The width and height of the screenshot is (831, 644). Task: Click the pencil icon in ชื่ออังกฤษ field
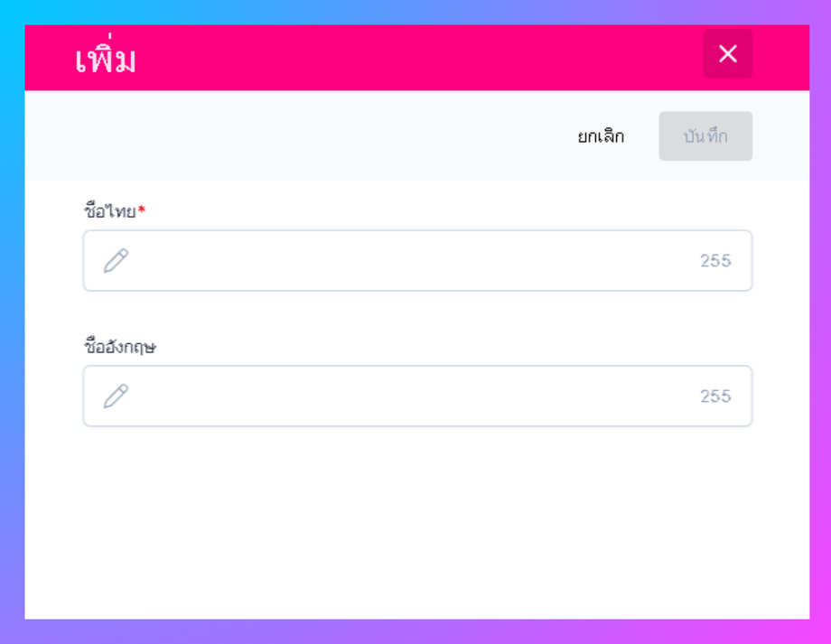[116, 396]
